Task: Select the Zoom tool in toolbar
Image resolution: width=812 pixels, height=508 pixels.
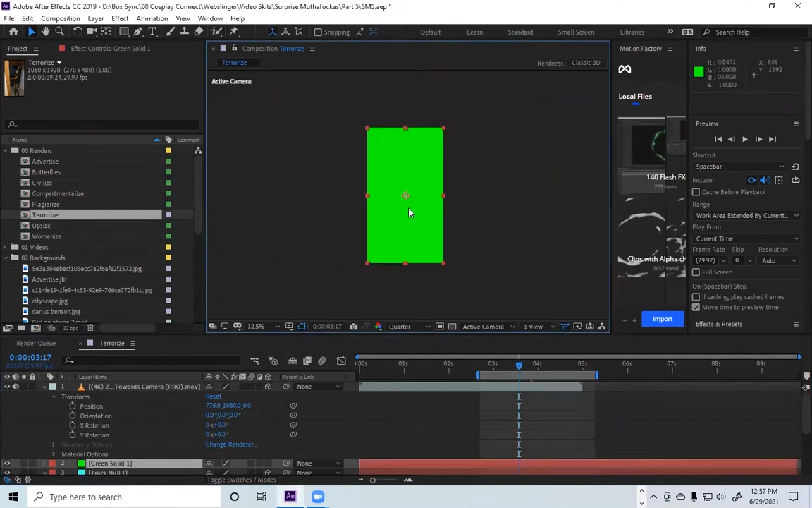Action: click(x=60, y=32)
